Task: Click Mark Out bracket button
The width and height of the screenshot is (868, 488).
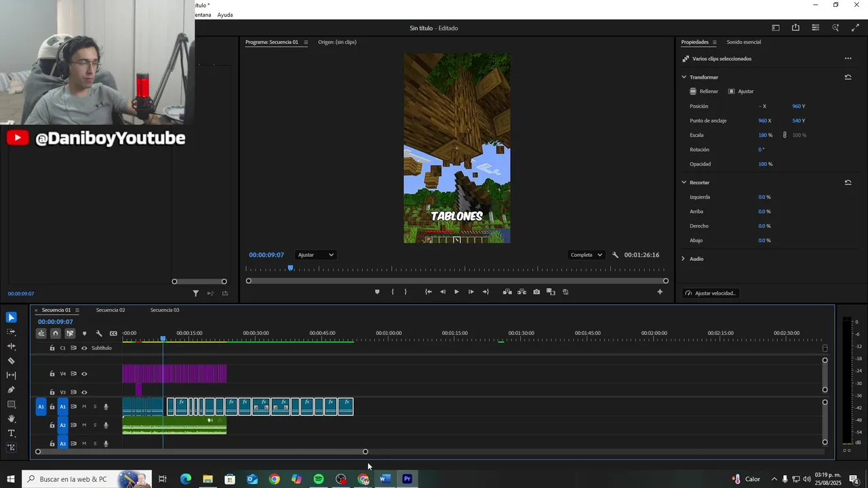Action: coord(406,292)
